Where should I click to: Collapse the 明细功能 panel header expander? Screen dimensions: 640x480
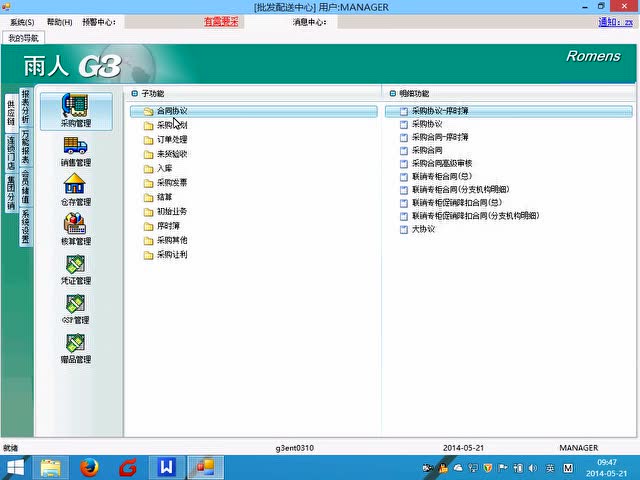[x=392, y=93]
